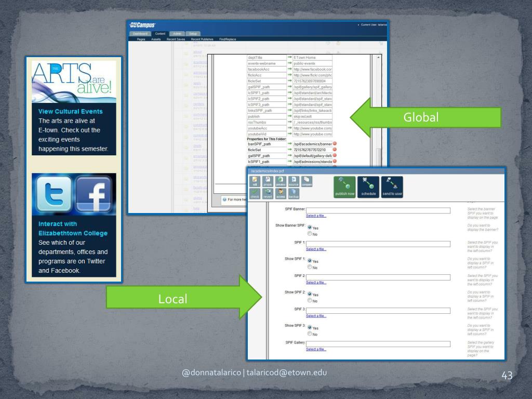Run the check toolbar icon

coord(255,193)
